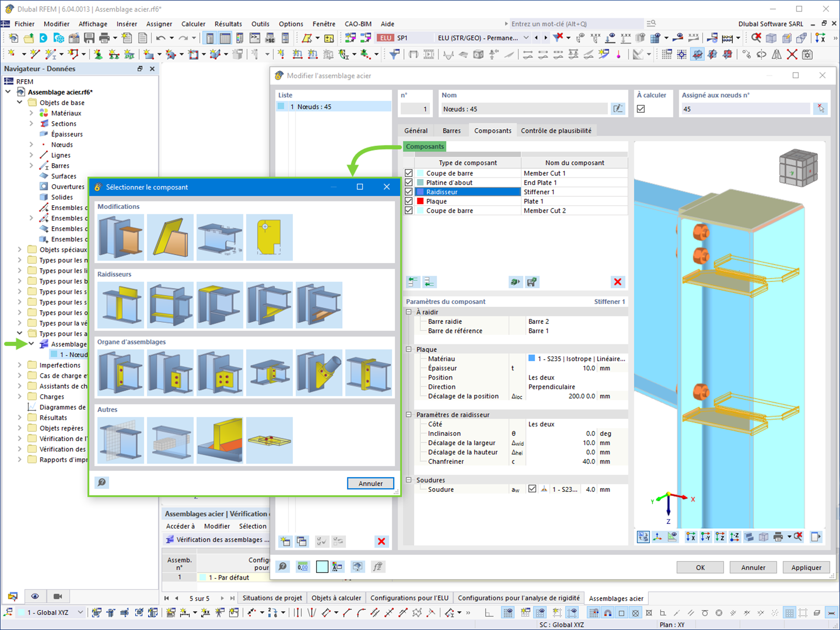Click the axis system icon under the preview

pyautogui.click(x=657, y=537)
